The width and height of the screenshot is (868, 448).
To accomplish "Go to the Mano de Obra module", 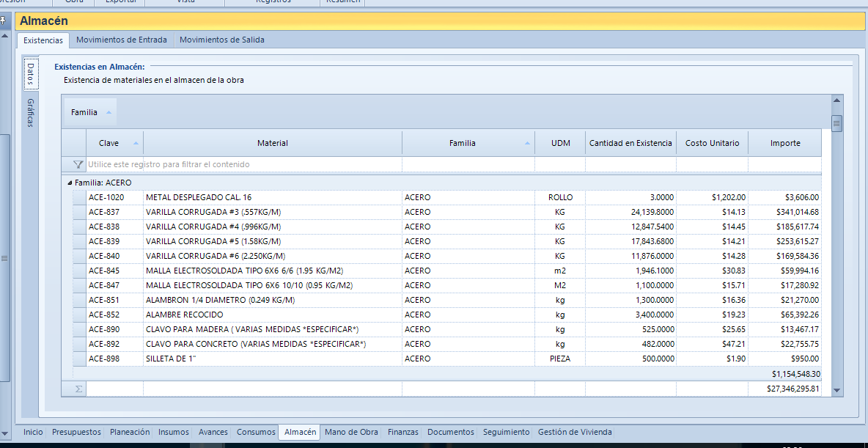I will 351,432.
